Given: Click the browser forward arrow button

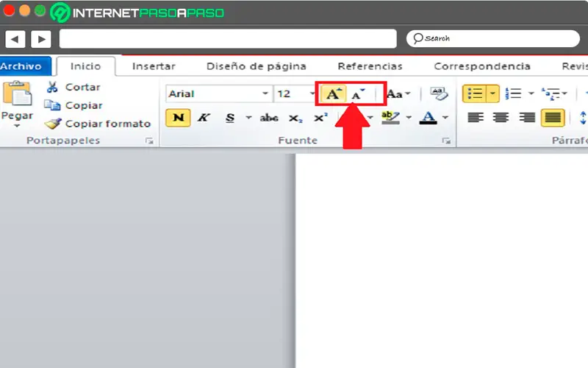Looking at the screenshot, I should (x=41, y=39).
